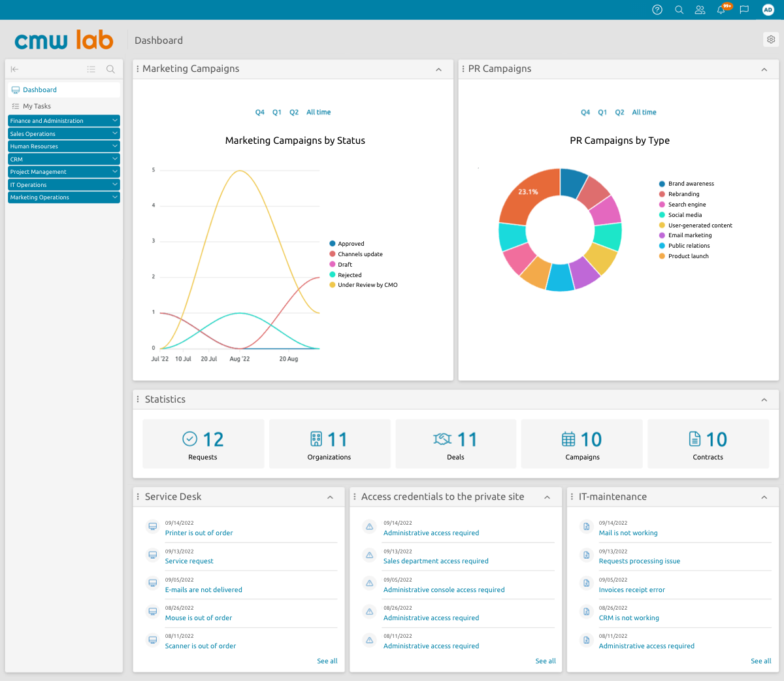Click the AD user avatar
The width and height of the screenshot is (784, 681).
[x=768, y=10]
